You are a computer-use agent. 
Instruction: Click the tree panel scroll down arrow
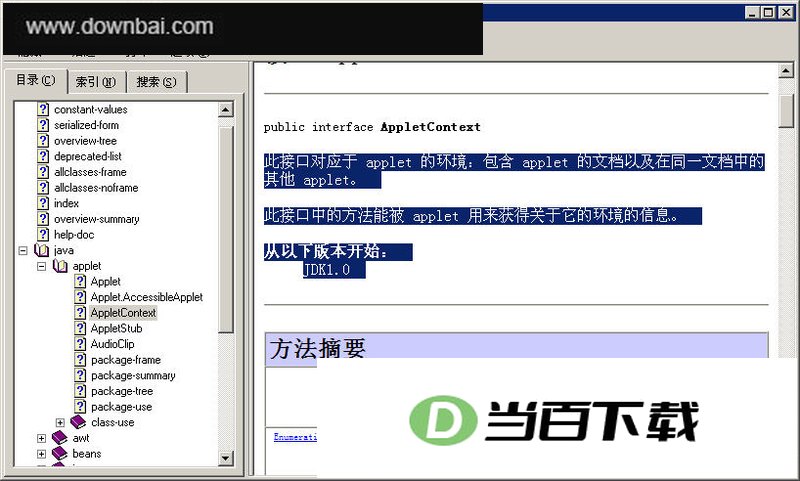pyautogui.click(x=226, y=458)
